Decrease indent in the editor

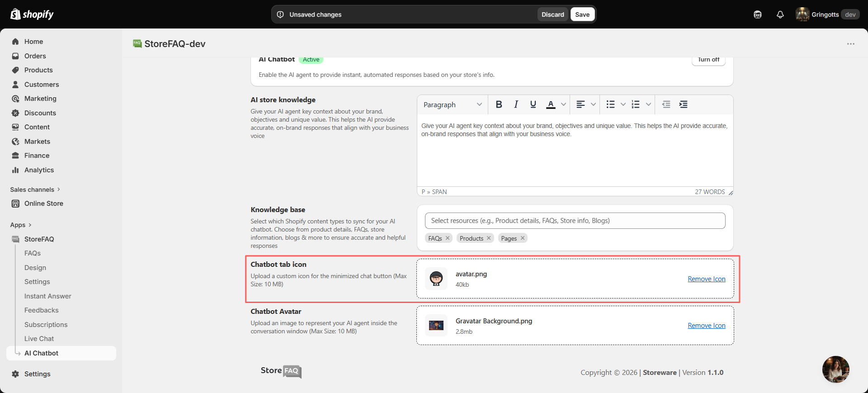pos(666,104)
